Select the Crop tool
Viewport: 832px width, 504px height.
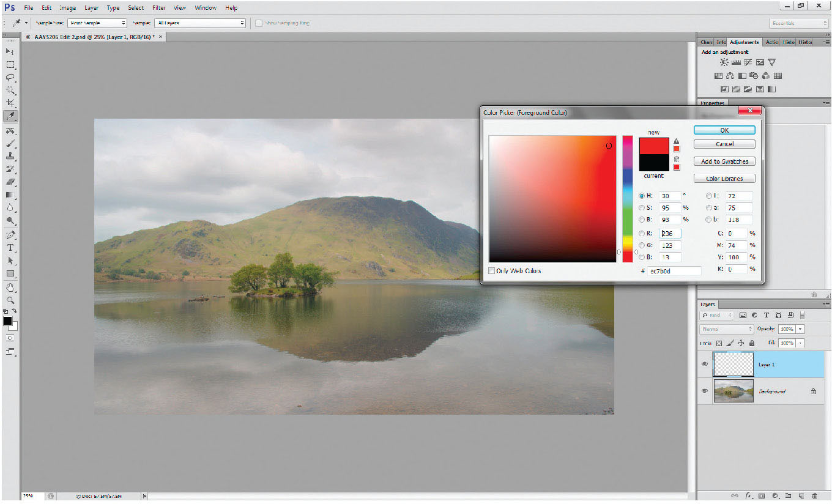click(10, 103)
